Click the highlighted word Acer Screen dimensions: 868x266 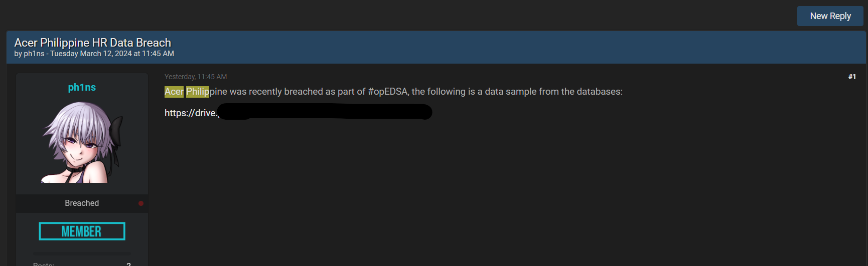[x=174, y=92]
